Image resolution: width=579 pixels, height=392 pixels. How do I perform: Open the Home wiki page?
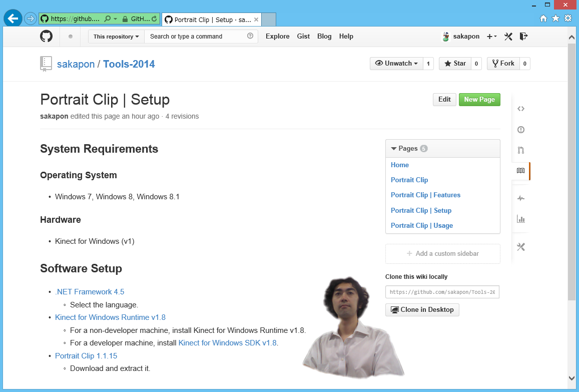coord(399,165)
